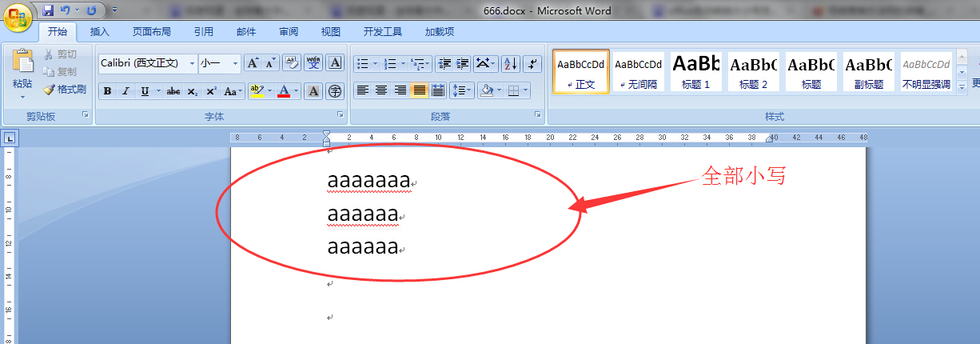Apply the yellow text highlight color
The width and height of the screenshot is (980, 344).
256,91
